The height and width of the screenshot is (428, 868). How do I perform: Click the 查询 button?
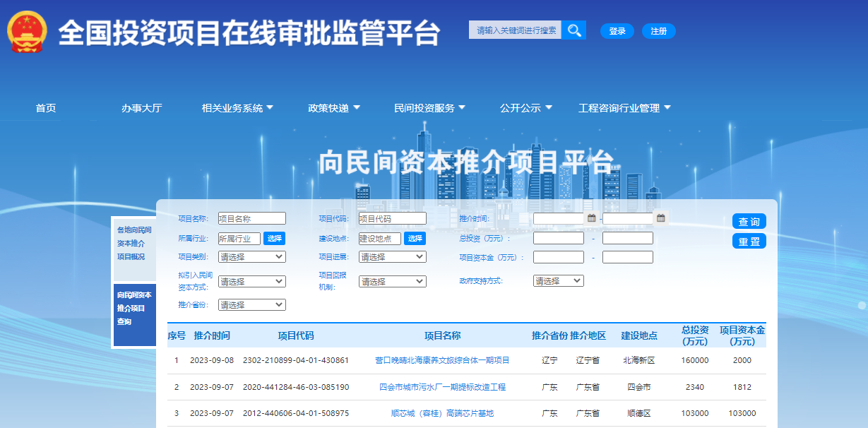coord(749,222)
